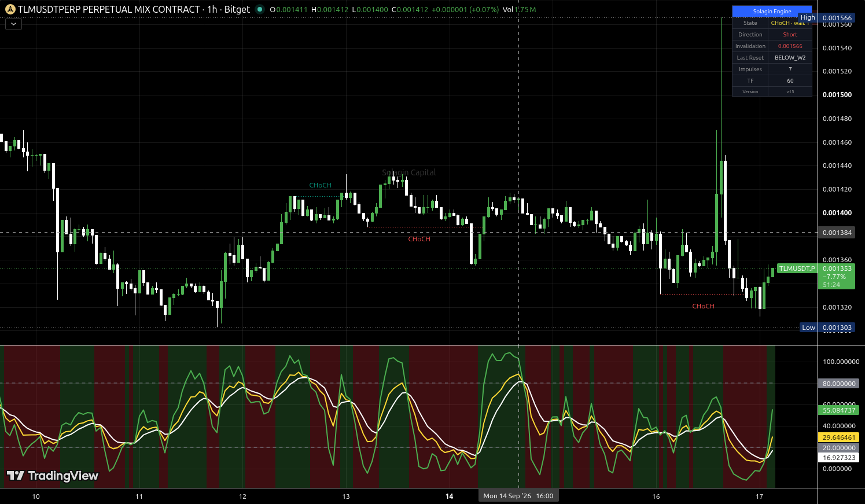Click the 0.001440 price axis label
The width and height of the screenshot is (865, 504).
coord(837,165)
